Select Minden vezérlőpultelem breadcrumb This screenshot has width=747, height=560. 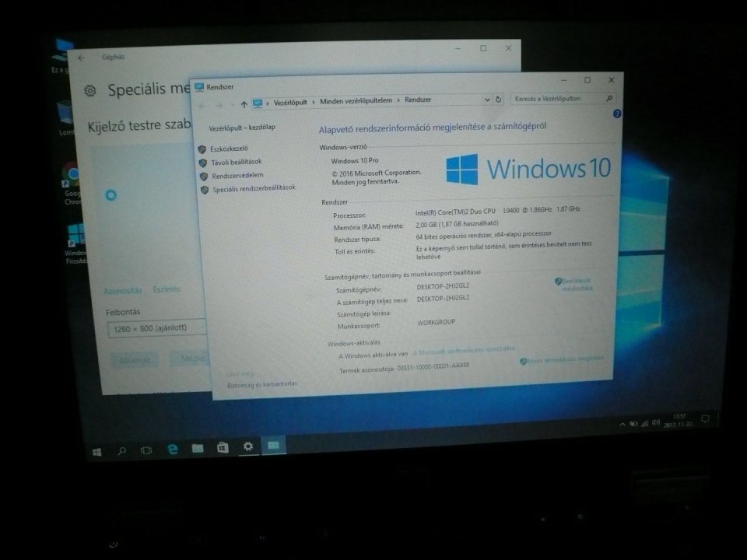(x=356, y=100)
